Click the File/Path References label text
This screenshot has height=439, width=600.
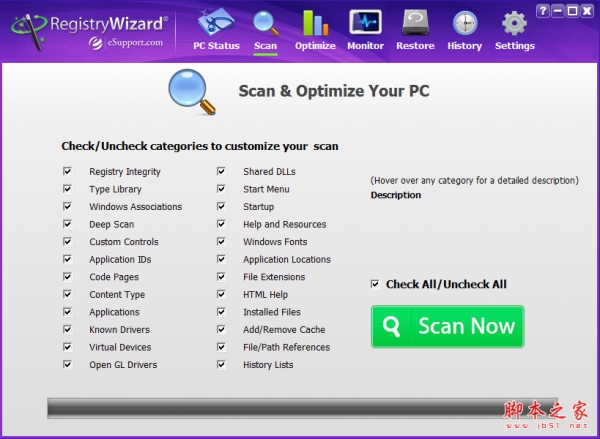[287, 347]
